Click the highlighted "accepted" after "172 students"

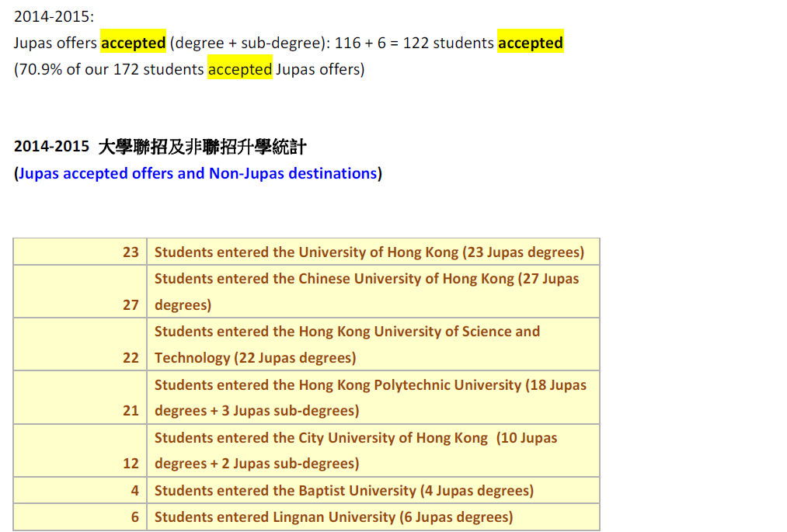pyautogui.click(x=240, y=69)
